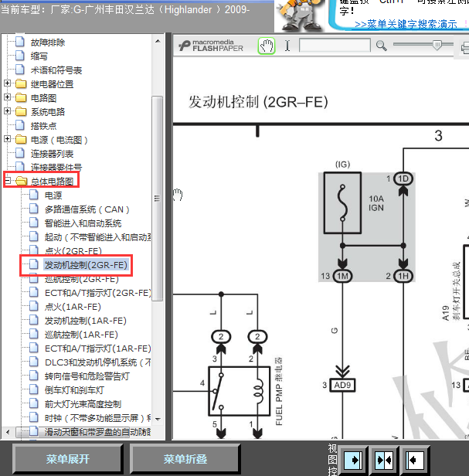Select 发动机控制(1AR-FE) diagram
The height and width of the screenshot is (476, 469).
point(85,321)
